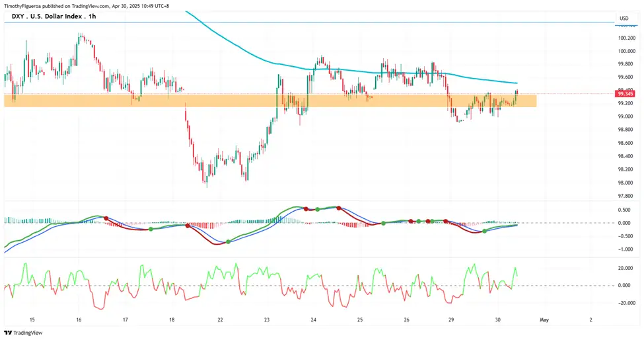
Task: Click the red 99.345 current price label
Action: 625,94
